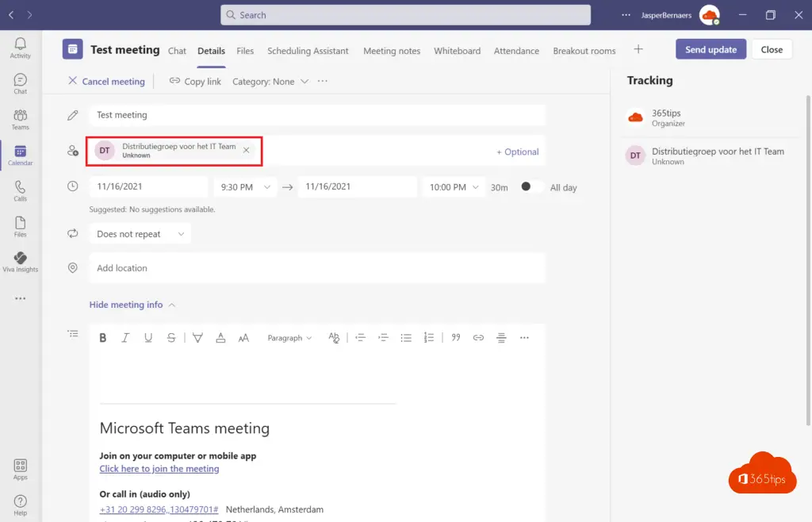Close the meeting details
The image size is (812, 522).
pos(772,49)
